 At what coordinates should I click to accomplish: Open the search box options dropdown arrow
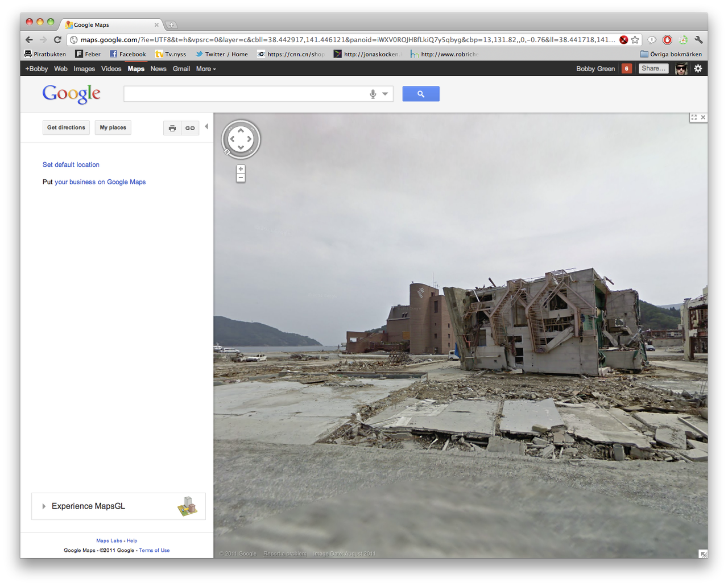pos(385,94)
